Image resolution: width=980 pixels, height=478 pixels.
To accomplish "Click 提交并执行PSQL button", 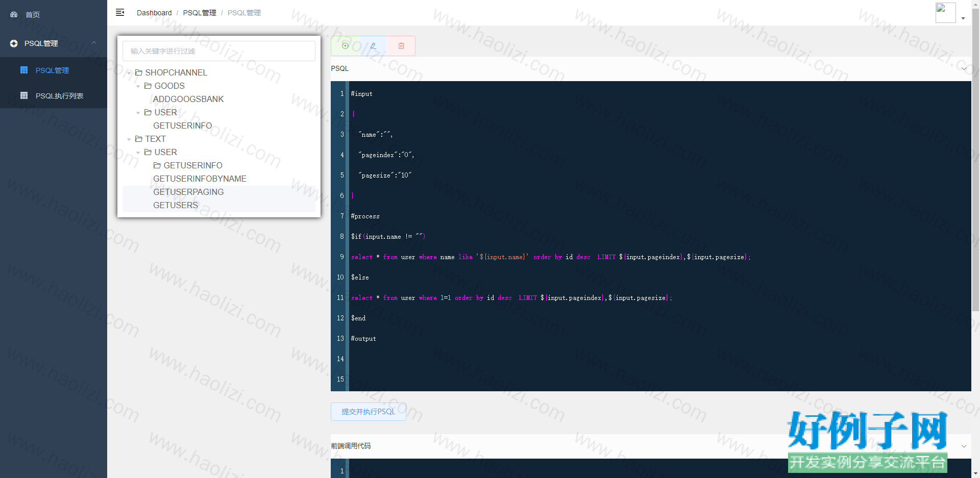I will tap(369, 412).
